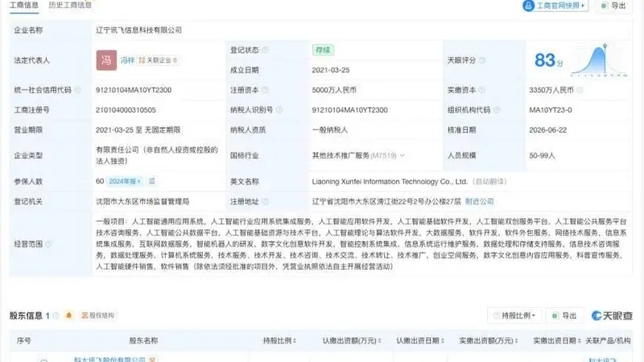Switch to the 工商信息 tab
644x362 pixels.
[x=24, y=5]
